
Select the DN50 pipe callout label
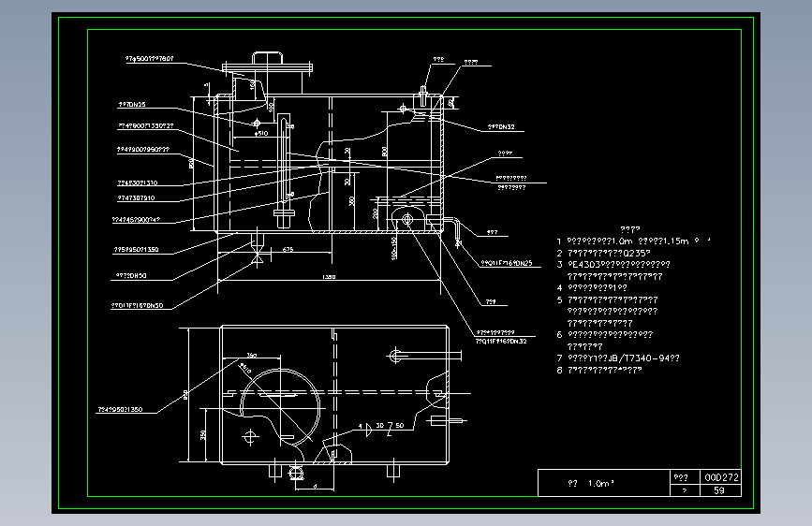pyautogui.click(x=130, y=276)
